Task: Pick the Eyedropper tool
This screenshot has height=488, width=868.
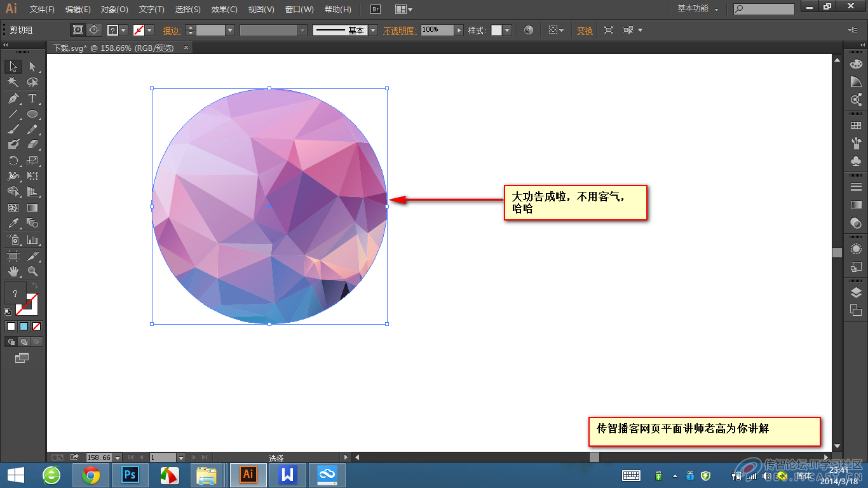Action: [x=13, y=224]
